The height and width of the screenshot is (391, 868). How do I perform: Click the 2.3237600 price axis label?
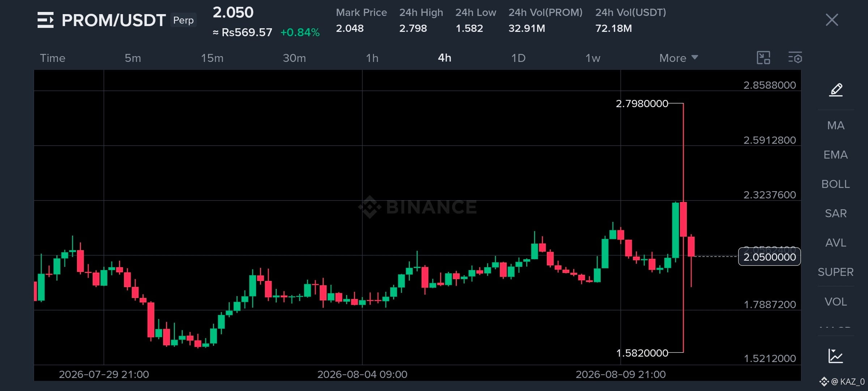(x=770, y=195)
